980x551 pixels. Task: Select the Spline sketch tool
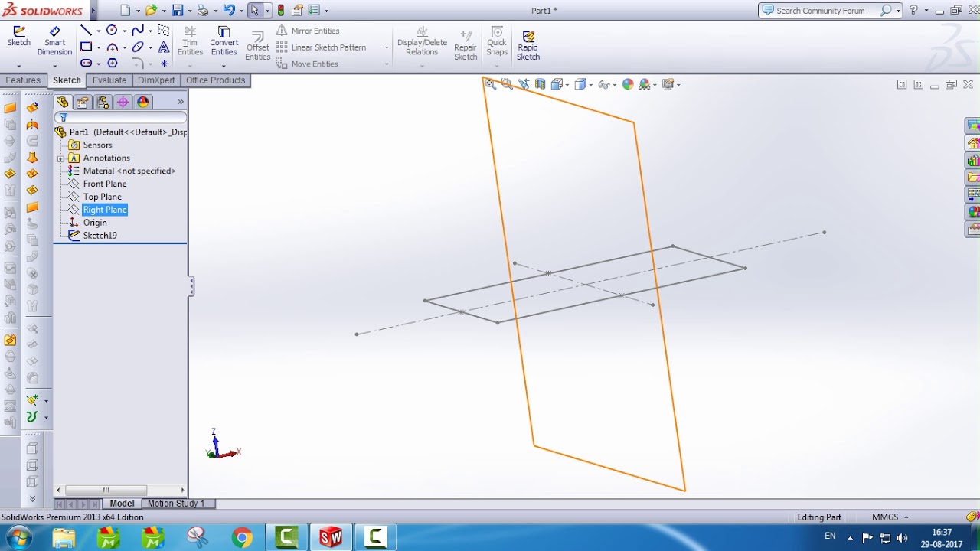pos(138,30)
